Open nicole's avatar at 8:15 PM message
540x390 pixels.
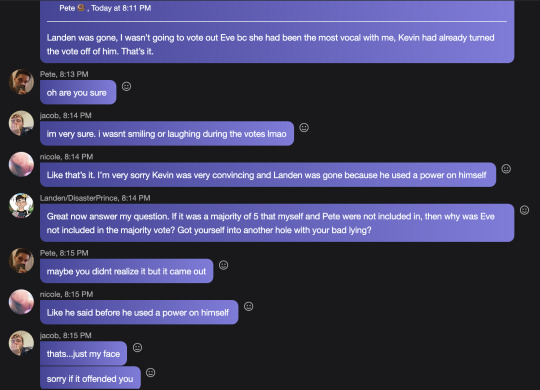click(21, 302)
